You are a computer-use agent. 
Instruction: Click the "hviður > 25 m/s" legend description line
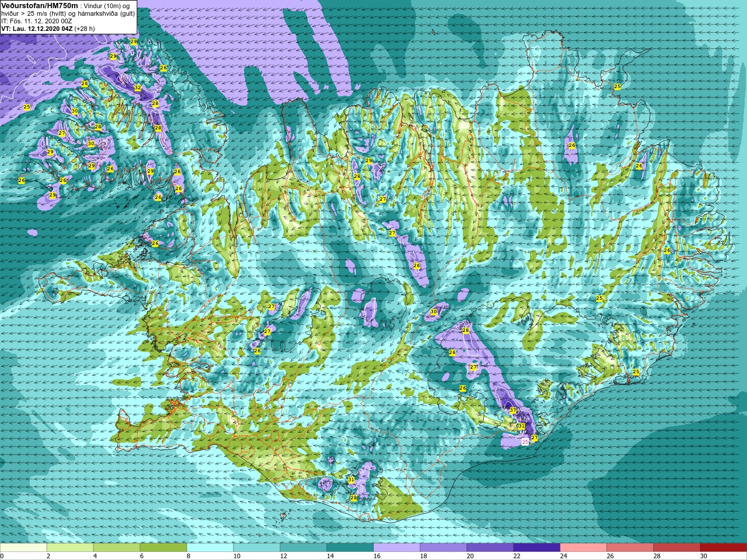pyautogui.click(x=68, y=13)
